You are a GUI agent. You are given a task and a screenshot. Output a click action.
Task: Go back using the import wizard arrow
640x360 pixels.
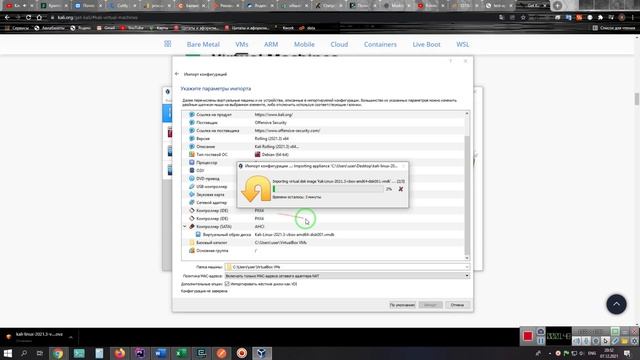click(177, 74)
